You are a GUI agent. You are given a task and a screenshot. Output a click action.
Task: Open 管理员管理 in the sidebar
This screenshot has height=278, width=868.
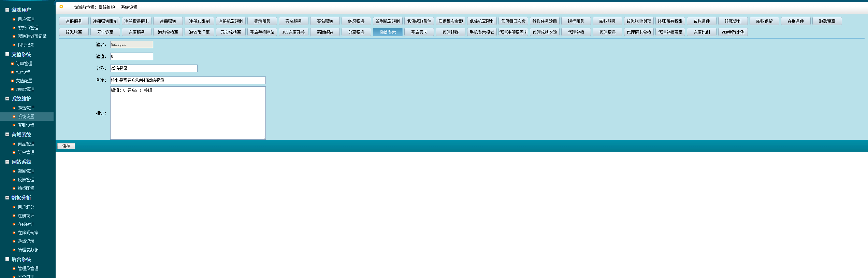[28, 269]
